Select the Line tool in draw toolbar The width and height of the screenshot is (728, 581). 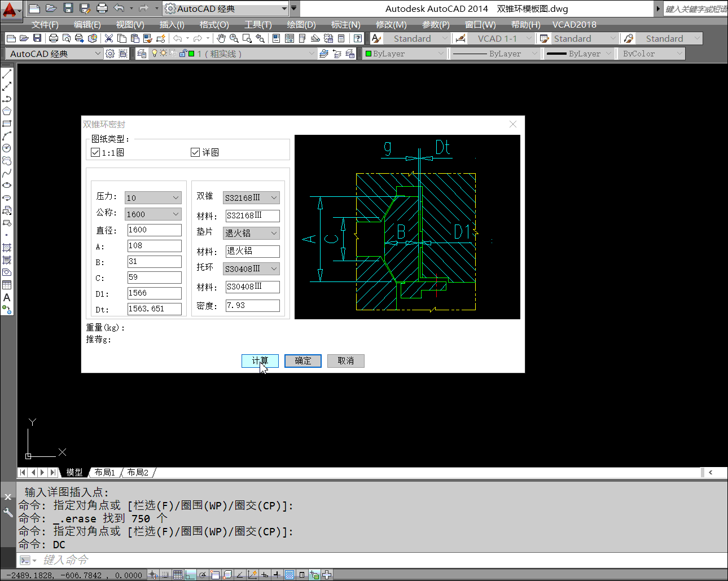coord(7,74)
